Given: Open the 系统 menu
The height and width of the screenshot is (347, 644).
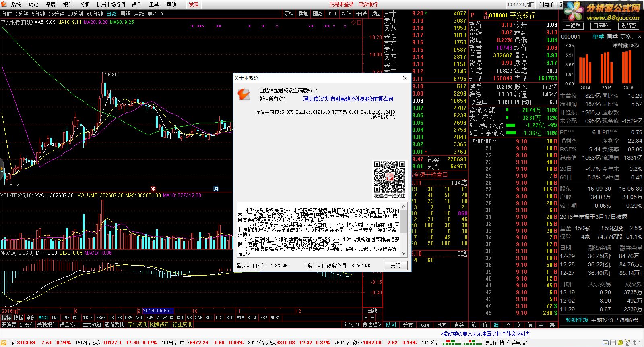Looking at the screenshot, I should [16, 4].
